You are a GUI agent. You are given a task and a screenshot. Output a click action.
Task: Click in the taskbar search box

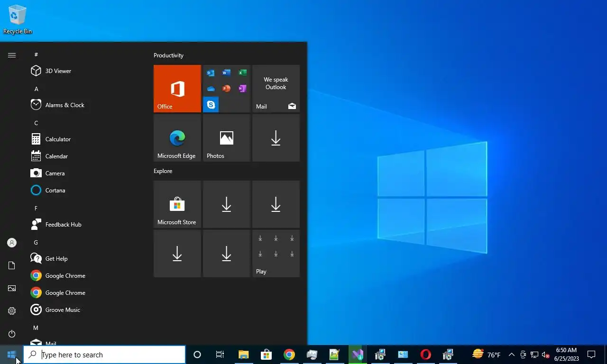[104, 355]
